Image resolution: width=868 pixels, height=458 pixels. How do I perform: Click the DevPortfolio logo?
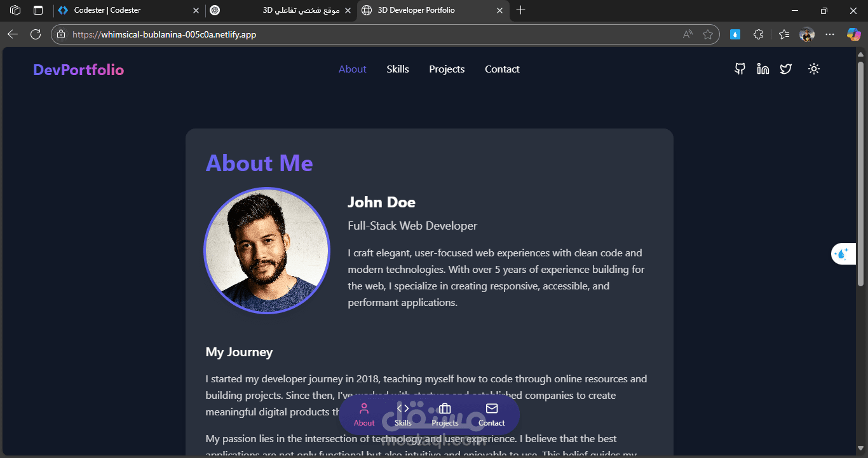[78, 70]
